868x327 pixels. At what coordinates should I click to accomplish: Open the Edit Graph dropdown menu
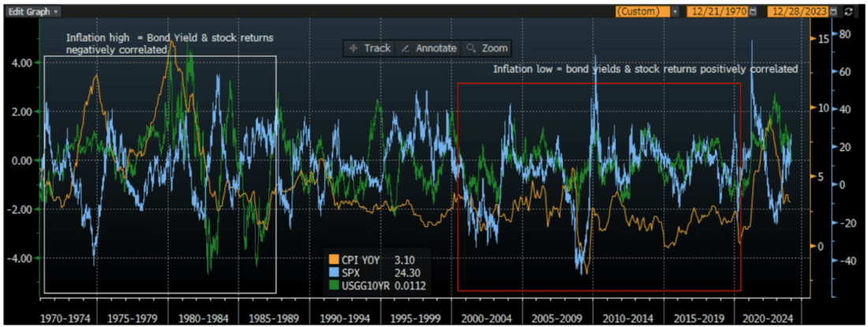[33, 12]
